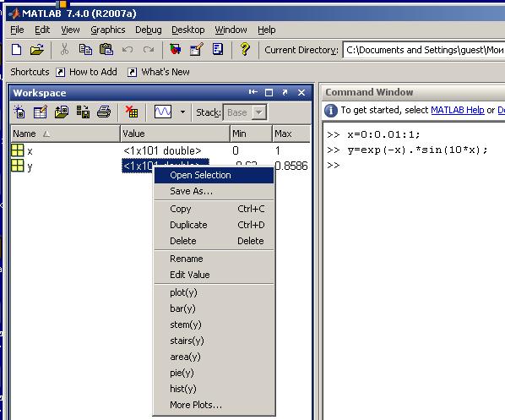Click the variable y grid icon
505x420 pixels.
[x=18, y=166]
